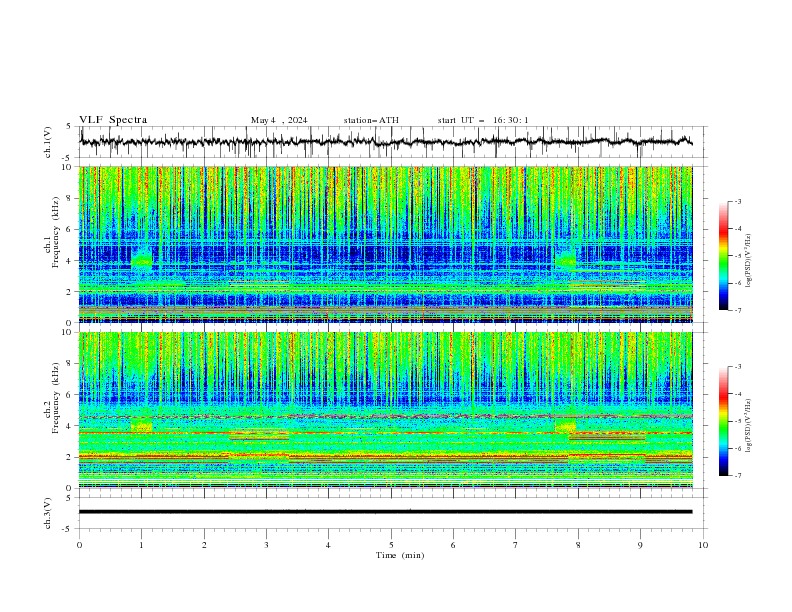This screenshot has width=792, height=612.
Task: Click the "VLF Spectra" plot title
Action: (x=113, y=120)
